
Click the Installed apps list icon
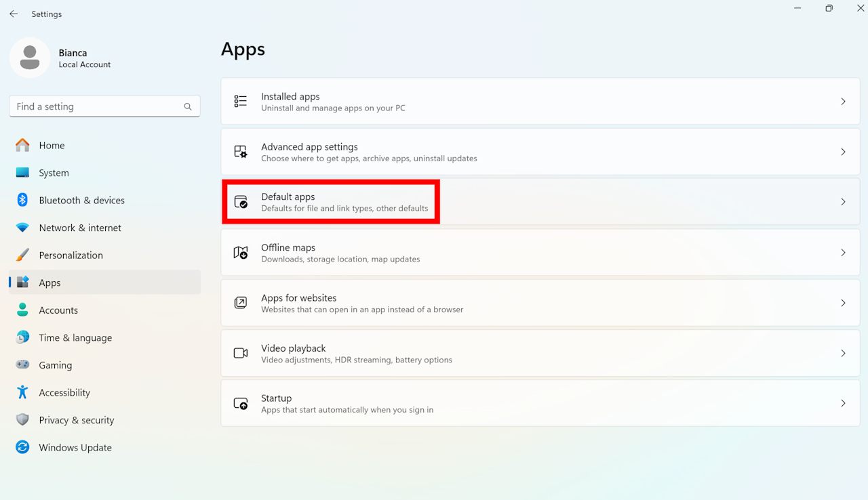tap(241, 102)
